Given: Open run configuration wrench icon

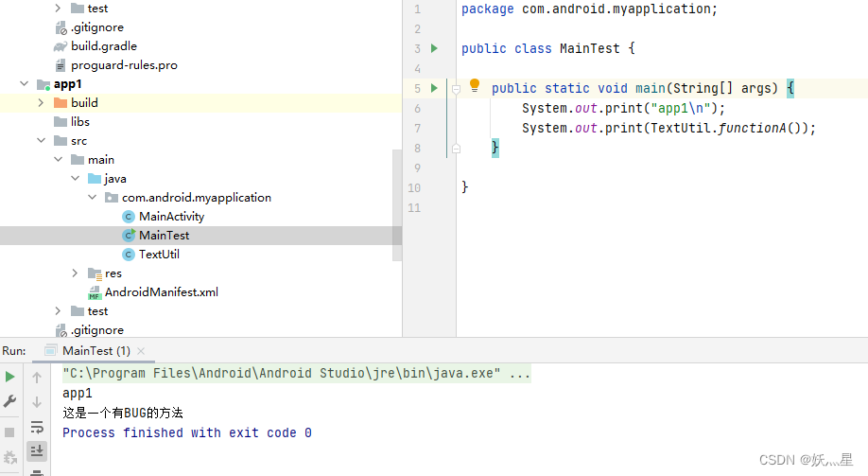Looking at the screenshot, I should point(10,401).
